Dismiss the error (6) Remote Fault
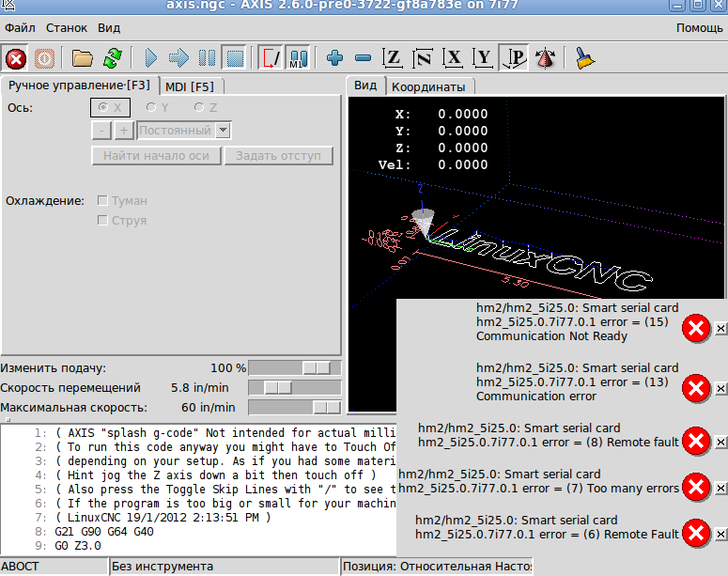 [720, 535]
